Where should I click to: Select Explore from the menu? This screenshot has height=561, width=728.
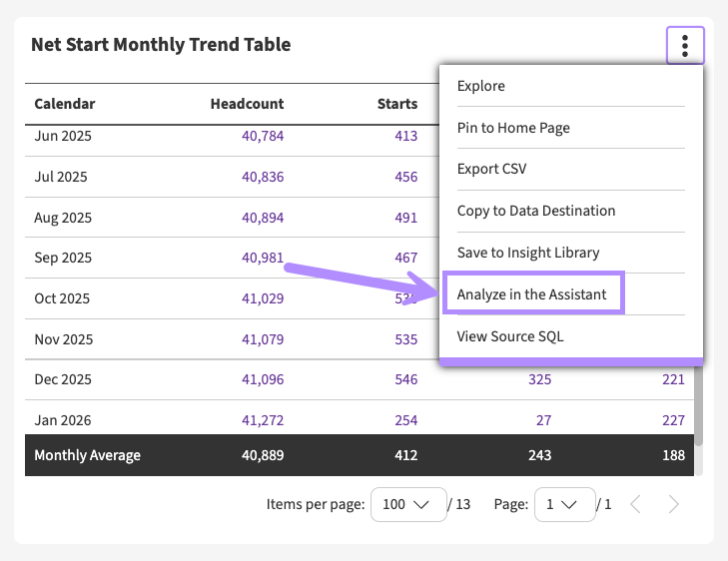coord(481,86)
